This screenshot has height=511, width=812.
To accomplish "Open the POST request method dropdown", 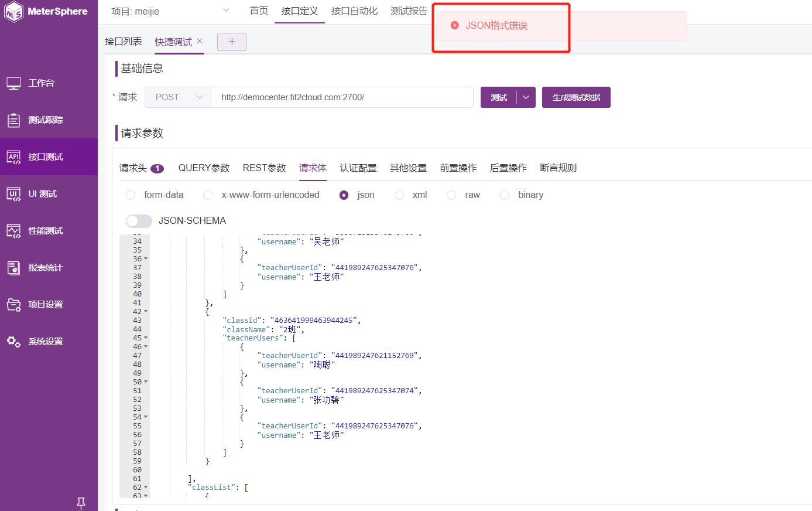I will click(177, 97).
